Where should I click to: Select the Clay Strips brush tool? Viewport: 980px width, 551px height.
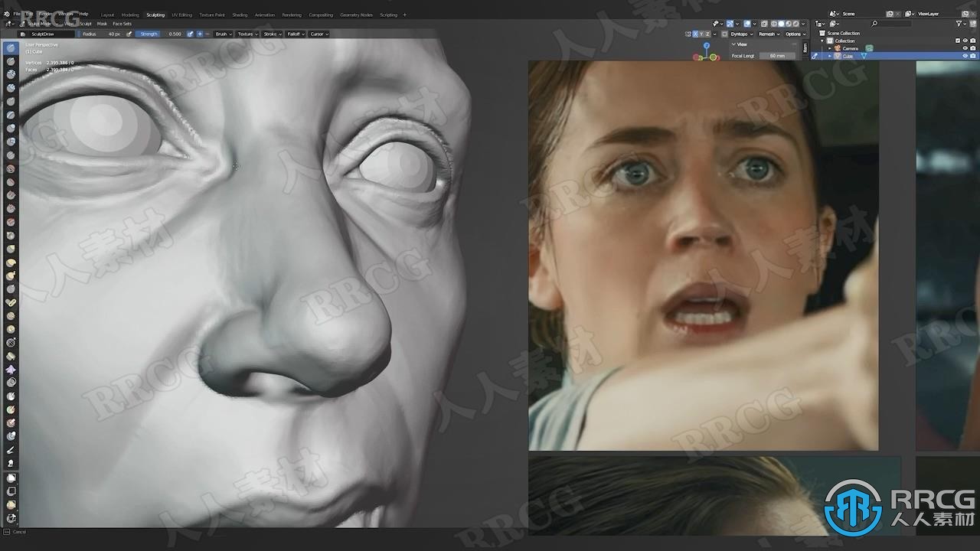tap(11, 88)
